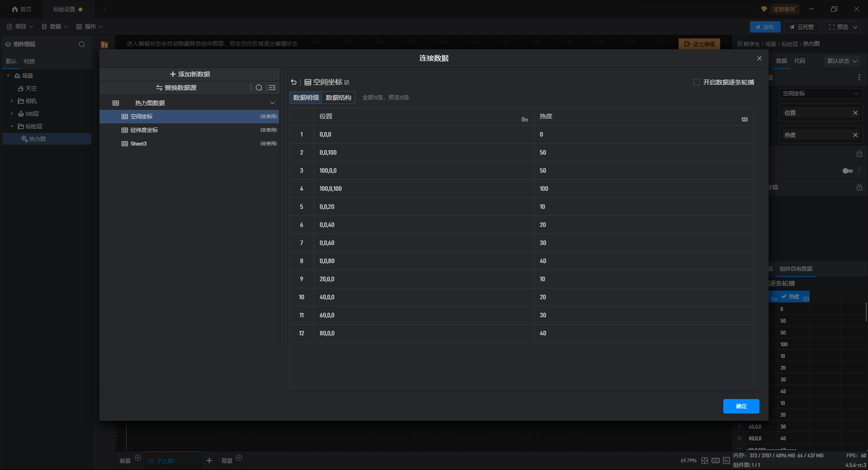Collapse 场景 tree node

point(8,75)
